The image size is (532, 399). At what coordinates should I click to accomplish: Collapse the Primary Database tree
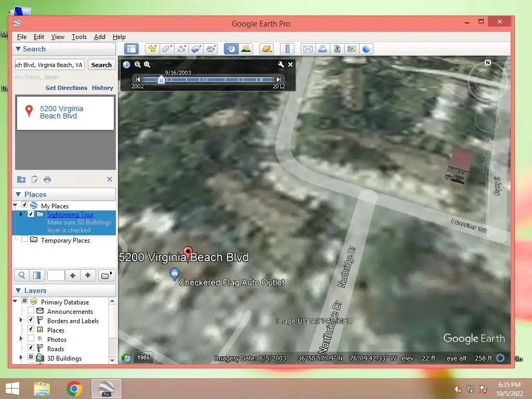point(15,301)
